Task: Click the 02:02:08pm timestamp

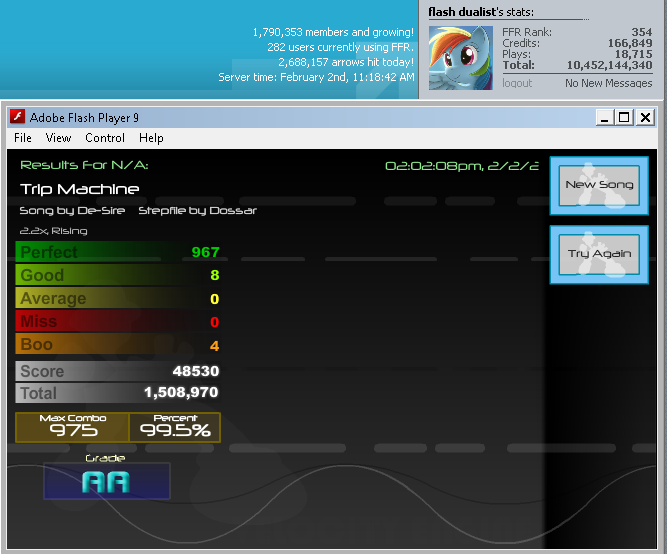Action: pyautogui.click(x=462, y=166)
